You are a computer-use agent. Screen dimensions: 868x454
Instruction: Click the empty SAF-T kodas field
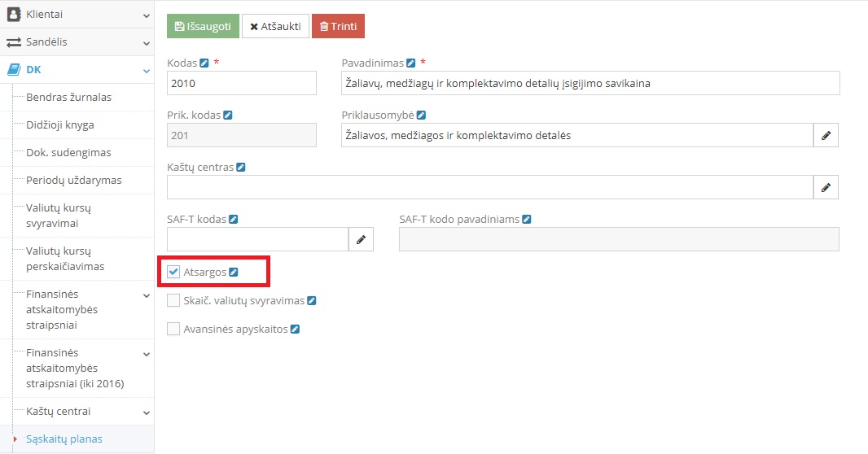point(258,239)
